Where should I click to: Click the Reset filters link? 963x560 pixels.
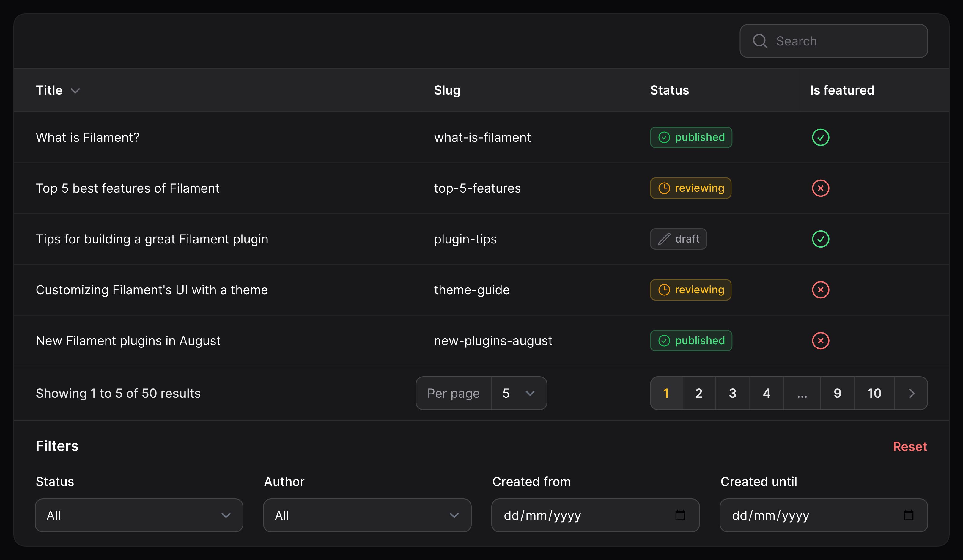click(910, 446)
